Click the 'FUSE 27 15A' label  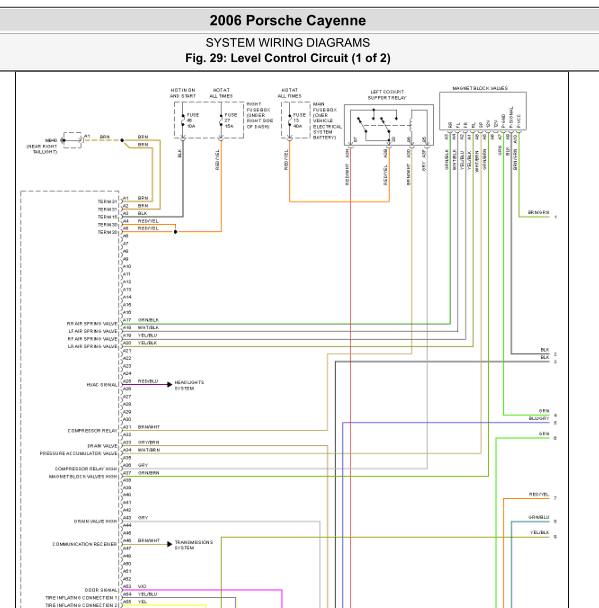231,121
